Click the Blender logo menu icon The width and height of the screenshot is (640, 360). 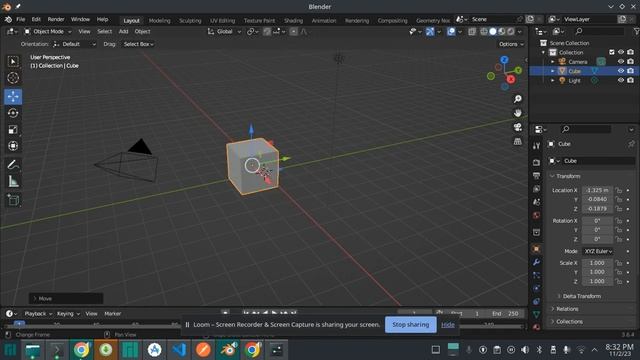[x=8, y=20]
